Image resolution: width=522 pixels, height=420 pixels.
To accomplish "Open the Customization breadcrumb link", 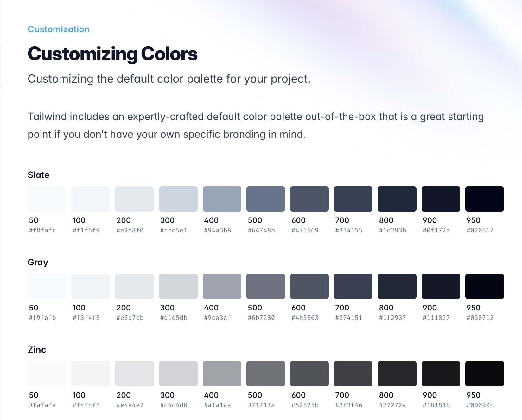I will click(x=59, y=29).
